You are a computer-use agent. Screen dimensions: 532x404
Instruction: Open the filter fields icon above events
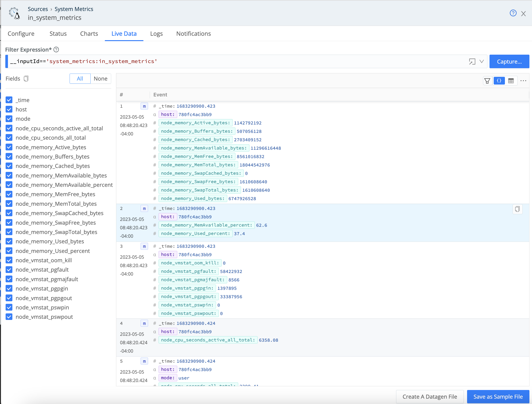click(x=487, y=81)
